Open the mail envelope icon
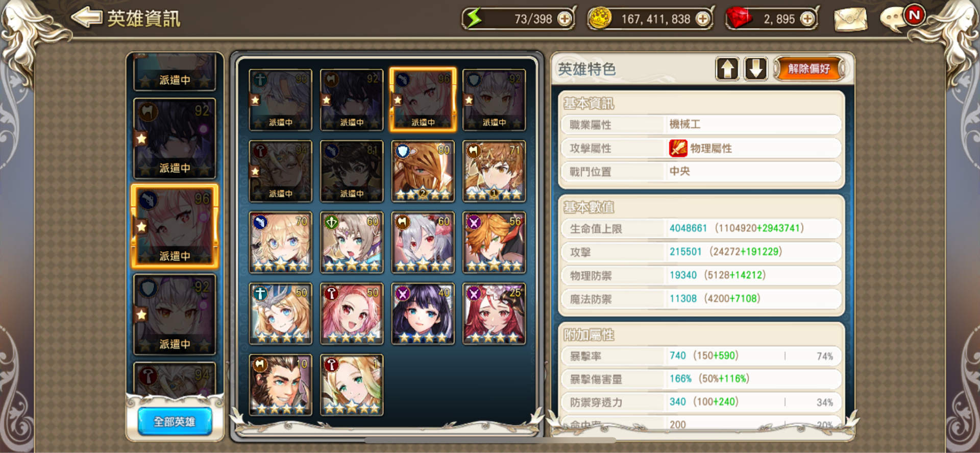980x453 pixels. [850, 19]
